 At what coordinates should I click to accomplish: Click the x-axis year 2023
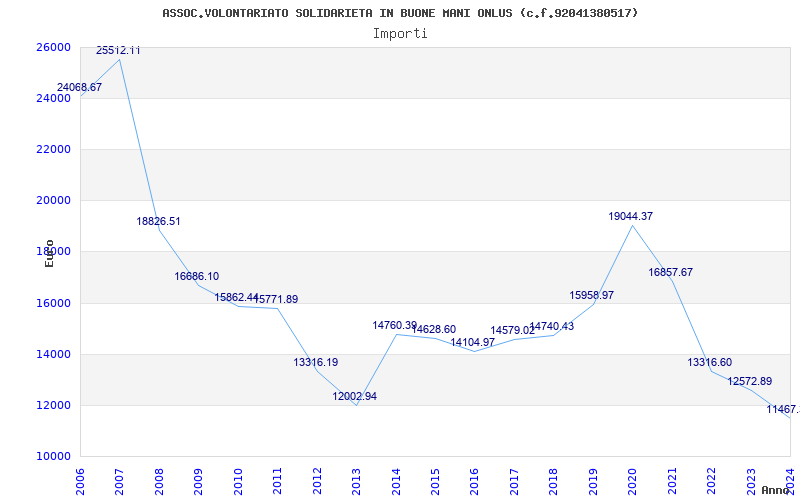[751, 481]
